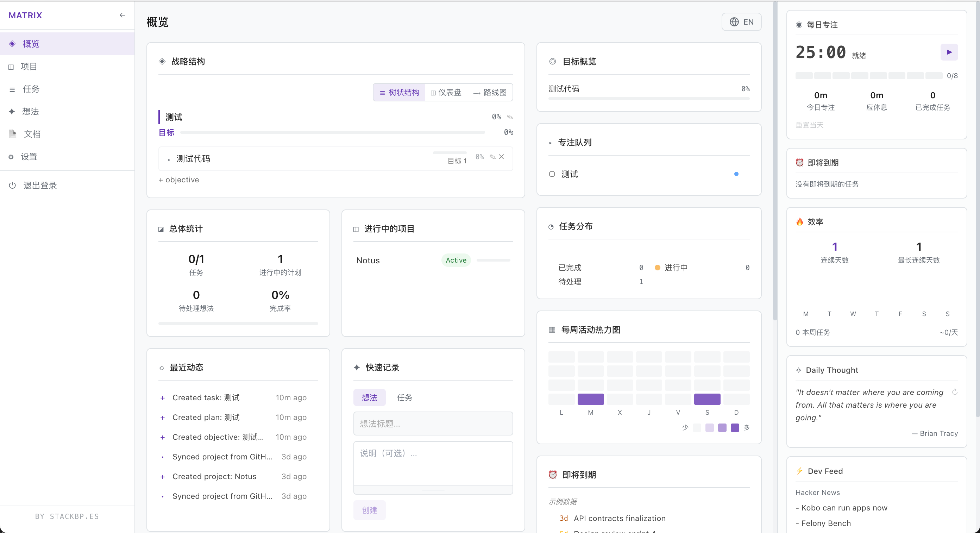Switch language using the EN button
The image size is (980, 533).
741,22
